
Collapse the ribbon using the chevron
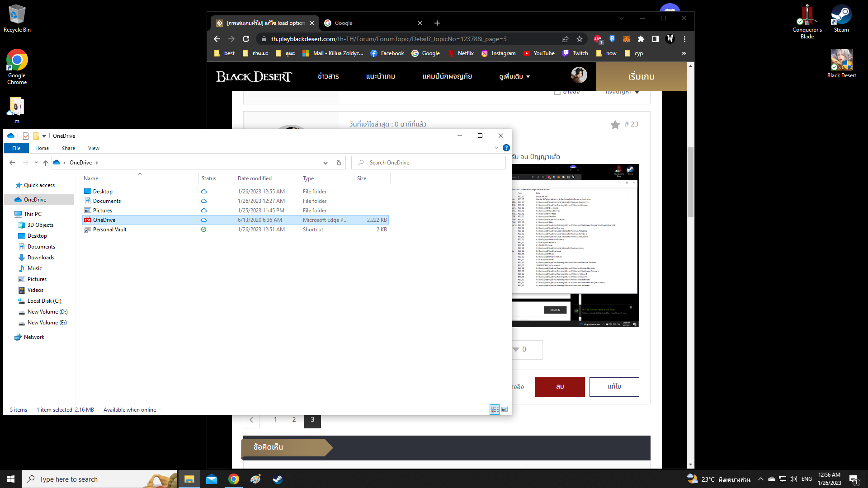pos(496,147)
